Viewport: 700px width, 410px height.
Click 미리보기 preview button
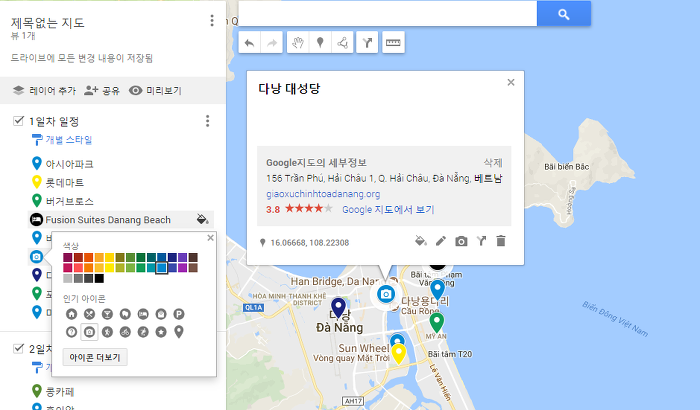155,91
